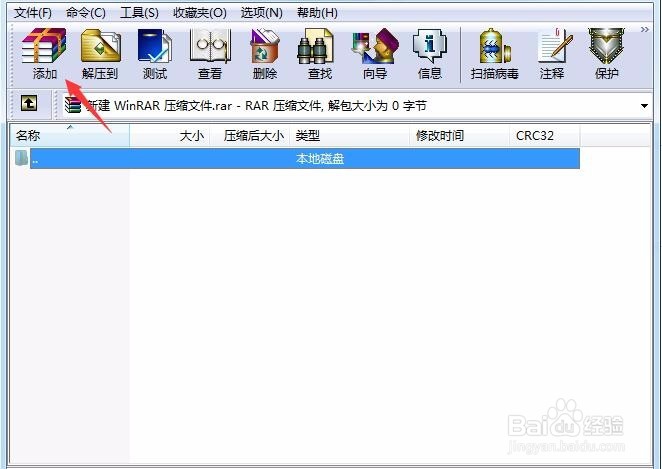The width and height of the screenshot is (662, 469).
Task: Click the Add (添加) archive icon
Action: pyautogui.click(x=44, y=54)
